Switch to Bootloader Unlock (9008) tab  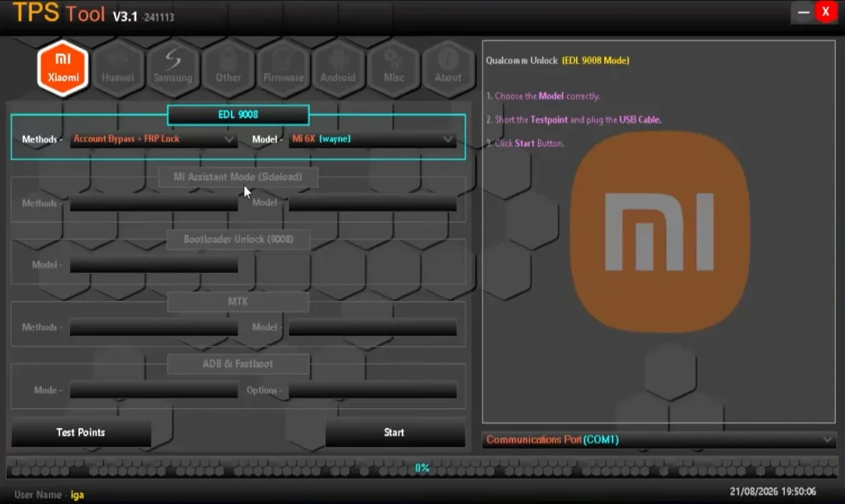[x=238, y=239]
